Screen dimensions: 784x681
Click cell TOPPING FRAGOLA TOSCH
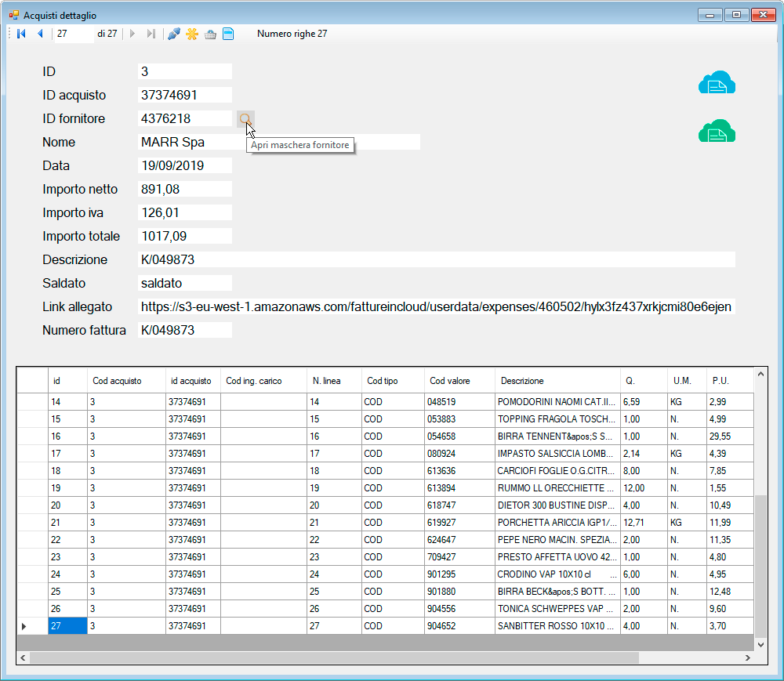click(557, 419)
